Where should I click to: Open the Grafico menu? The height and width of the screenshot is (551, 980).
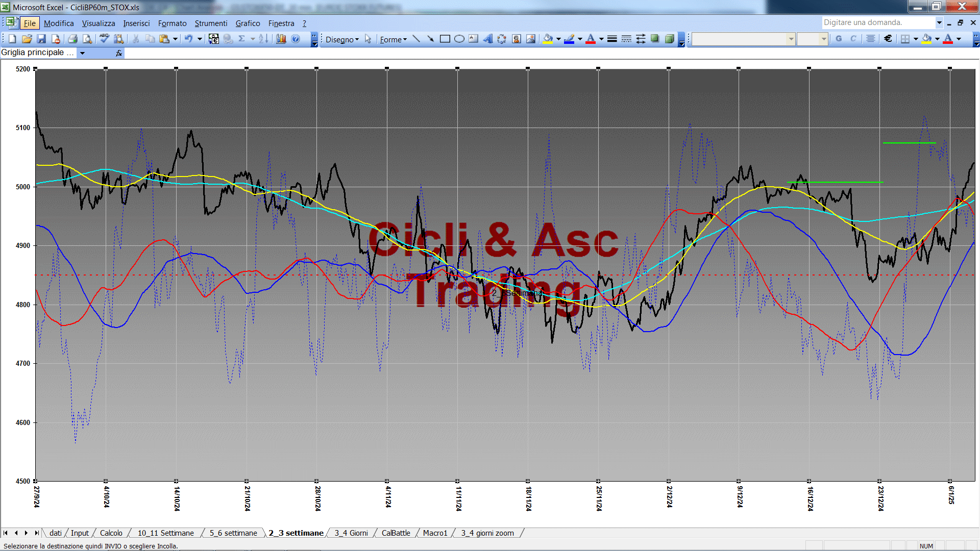tap(248, 23)
